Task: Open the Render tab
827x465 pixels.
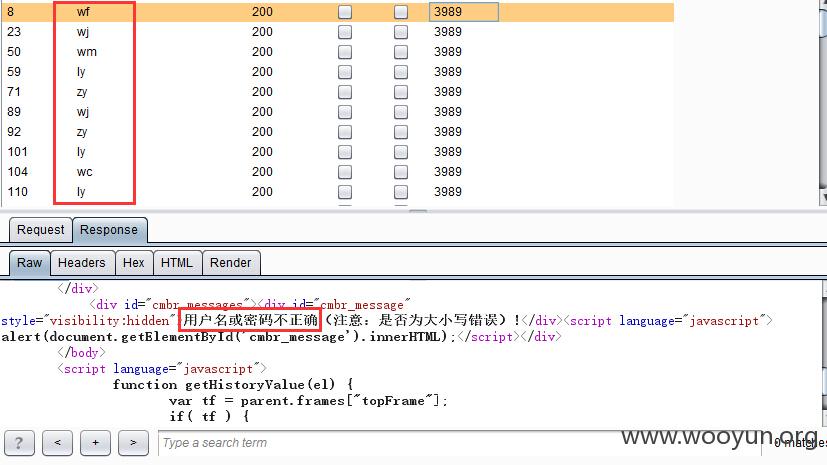Action: click(x=230, y=263)
